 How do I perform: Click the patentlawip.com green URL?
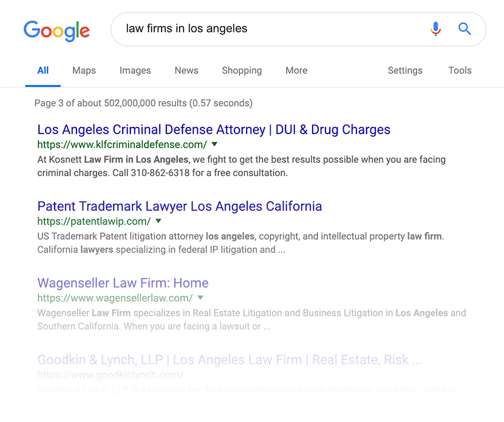point(94,221)
